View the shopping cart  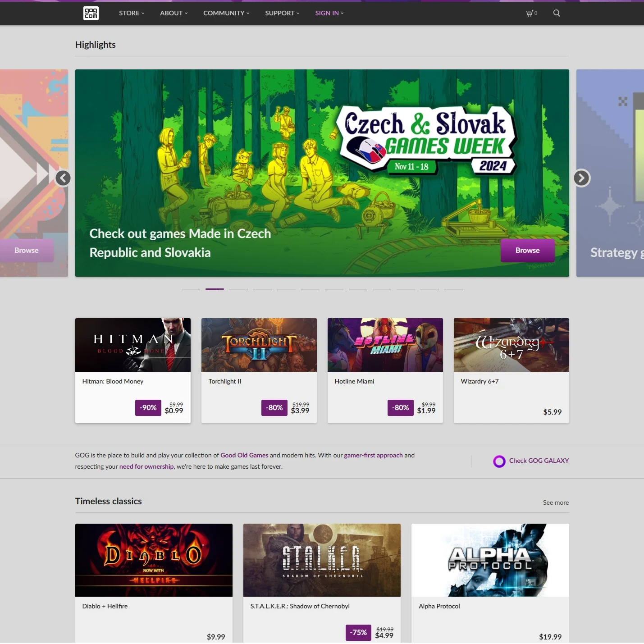point(531,13)
